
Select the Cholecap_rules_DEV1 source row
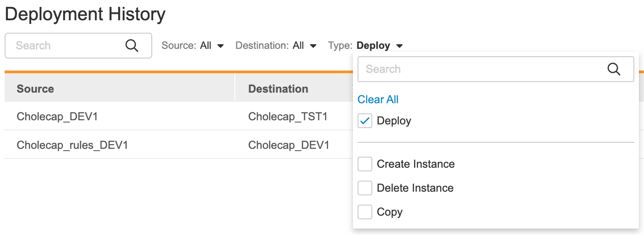click(x=72, y=145)
